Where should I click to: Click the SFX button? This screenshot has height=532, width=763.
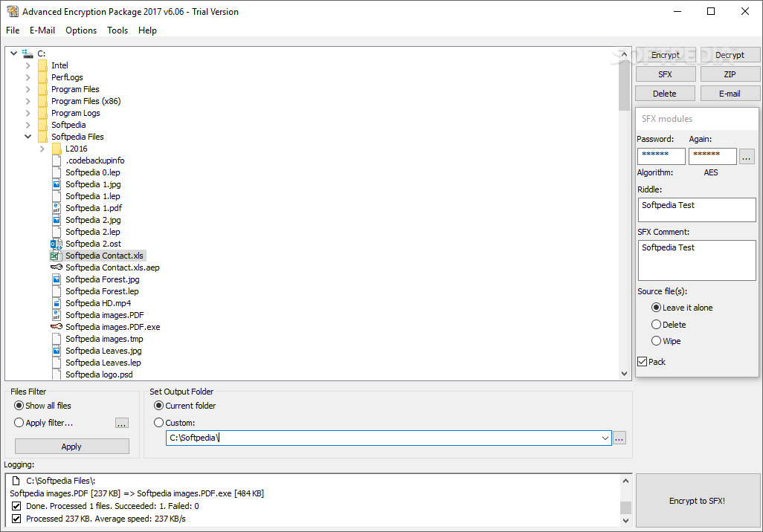pyautogui.click(x=665, y=74)
